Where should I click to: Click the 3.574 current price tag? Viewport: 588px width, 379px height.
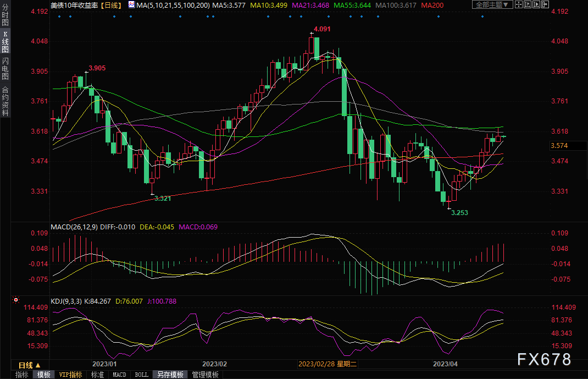tap(559, 146)
